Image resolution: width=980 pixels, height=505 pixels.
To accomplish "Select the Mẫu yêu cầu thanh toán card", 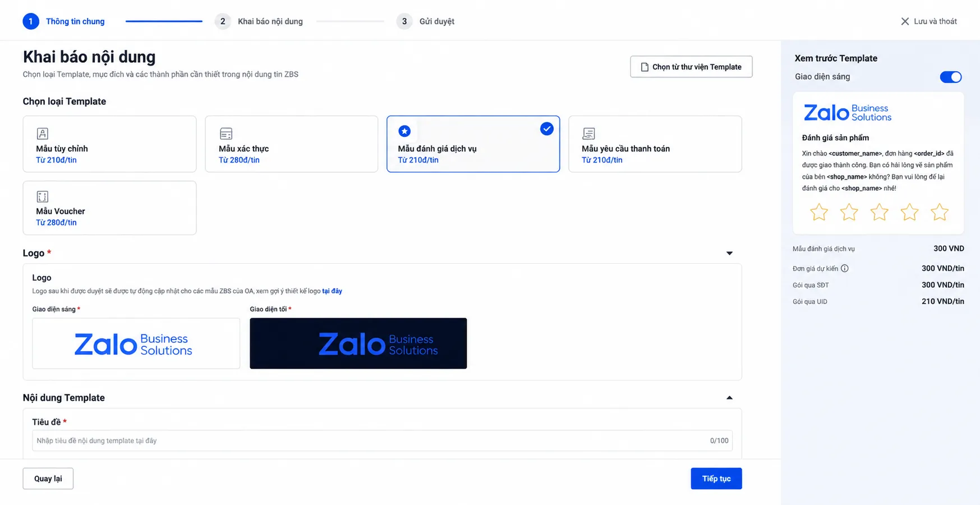I will 655,144.
